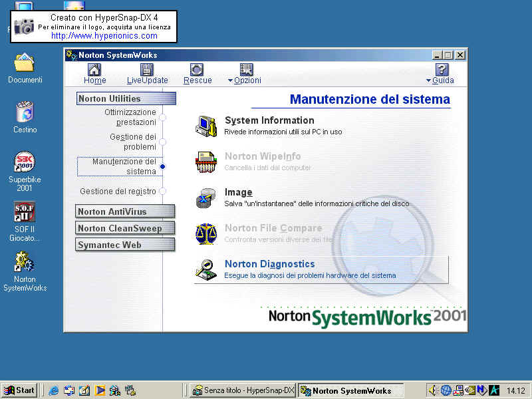Open the Norton File Compare title link
Viewport: 532px width, 399px height.
tap(273, 228)
